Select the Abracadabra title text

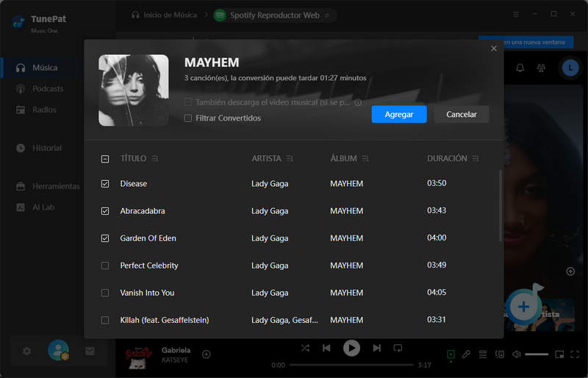[142, 211]
